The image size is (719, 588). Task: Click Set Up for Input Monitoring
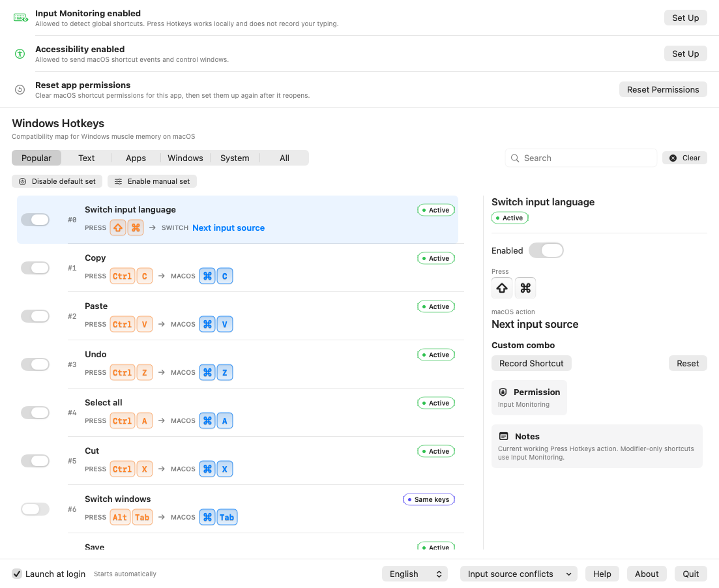[686, 18]
